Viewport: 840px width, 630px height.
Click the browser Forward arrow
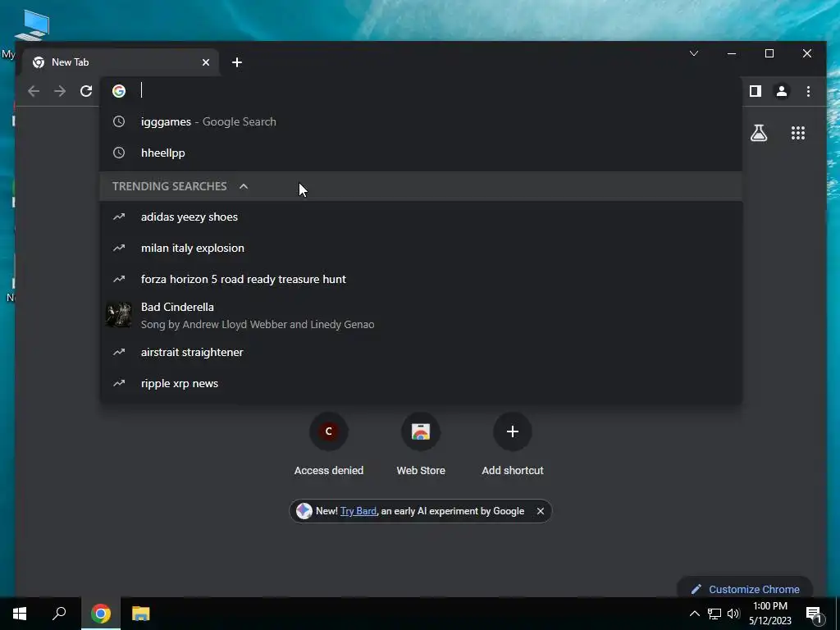(x=60, y=91)
